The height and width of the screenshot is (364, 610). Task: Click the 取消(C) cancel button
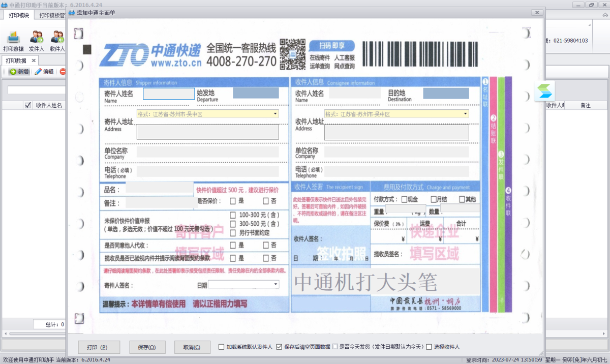[x=193, y=347]
